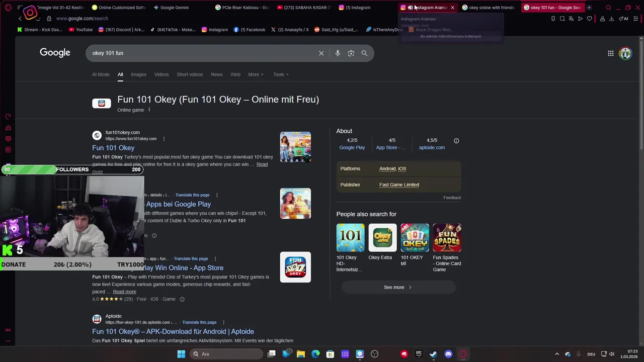This screenshot has height=362, width=644.
Task: Open the Discord taskbar icon
Action: pos(448,354)
